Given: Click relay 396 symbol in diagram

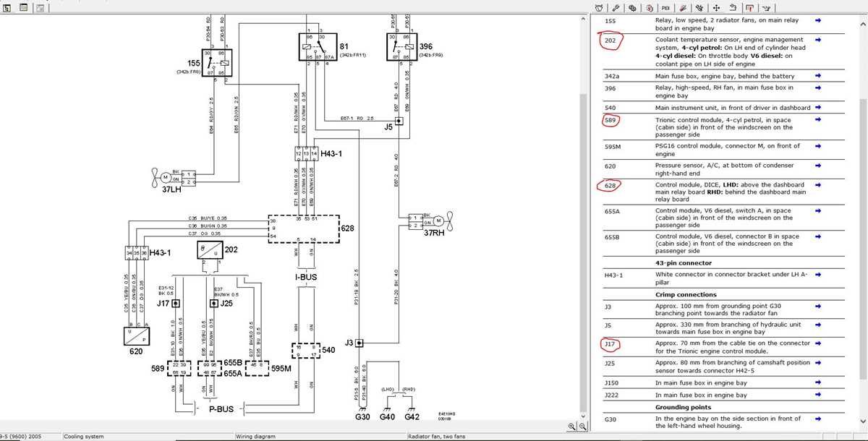Looking at the screenshot, I should point(403,46).
